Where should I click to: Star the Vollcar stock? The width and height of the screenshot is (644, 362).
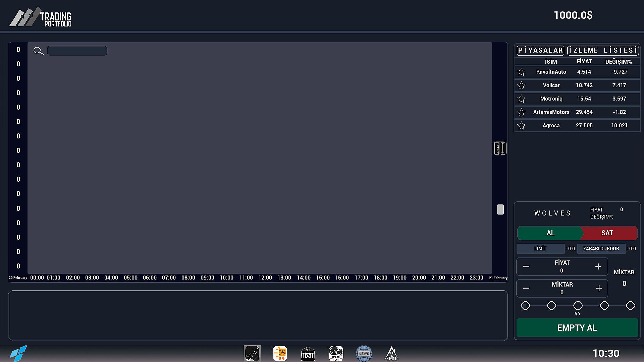(521, 85)
